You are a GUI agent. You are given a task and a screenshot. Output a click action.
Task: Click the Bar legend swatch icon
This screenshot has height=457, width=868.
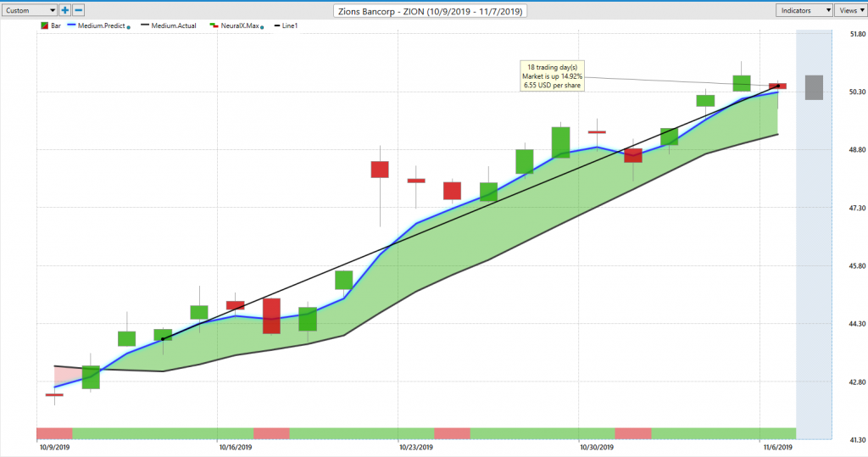click(x=45, y=26)
